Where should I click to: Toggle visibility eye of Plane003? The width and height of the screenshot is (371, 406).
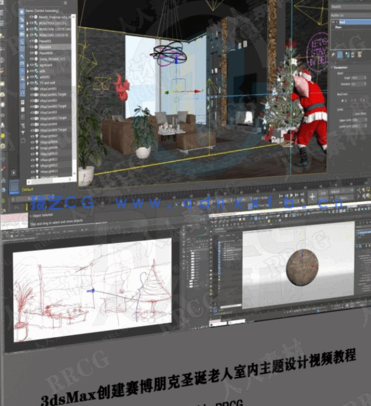(32, 41)
